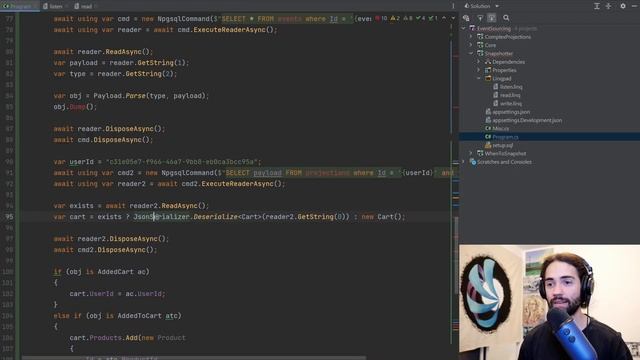
Task: Expand the Core project
Action: coord(471,45)
